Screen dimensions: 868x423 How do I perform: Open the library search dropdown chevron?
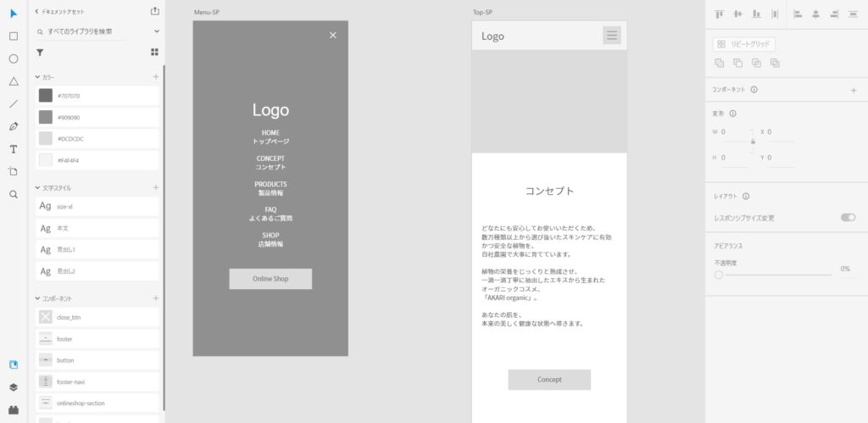click(x=157, y=31)
